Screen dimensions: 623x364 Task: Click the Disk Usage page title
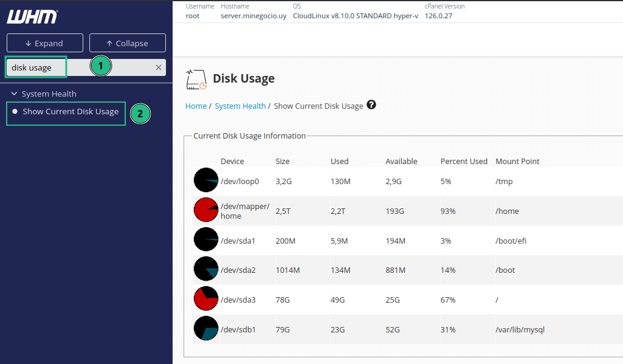[244, 78]
